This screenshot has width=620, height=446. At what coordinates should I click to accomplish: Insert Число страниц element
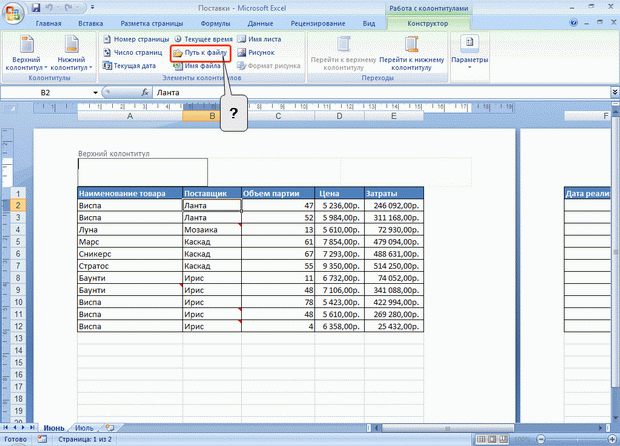(x=132, y=52)
